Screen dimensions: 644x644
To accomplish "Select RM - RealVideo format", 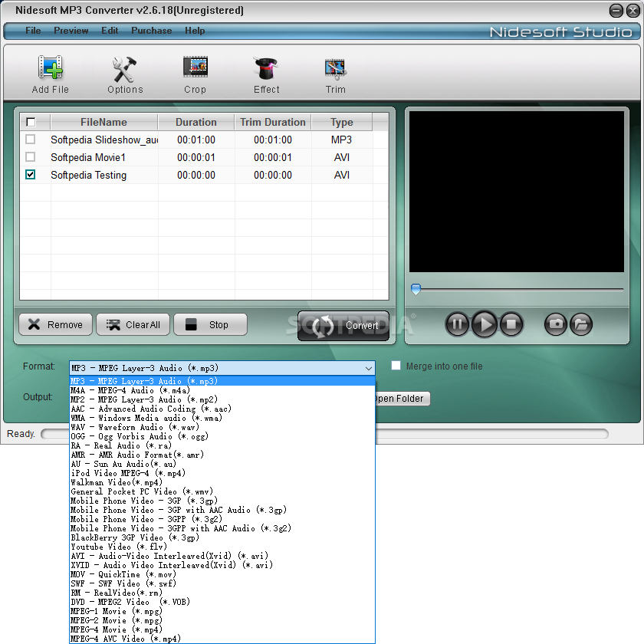I will (x=222, y=593).
